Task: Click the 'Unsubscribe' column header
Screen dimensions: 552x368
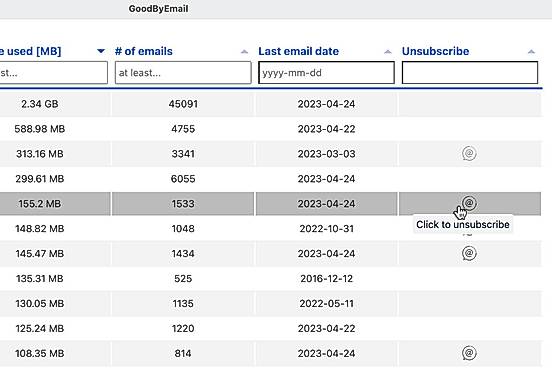Action: (x=435, y=51)
